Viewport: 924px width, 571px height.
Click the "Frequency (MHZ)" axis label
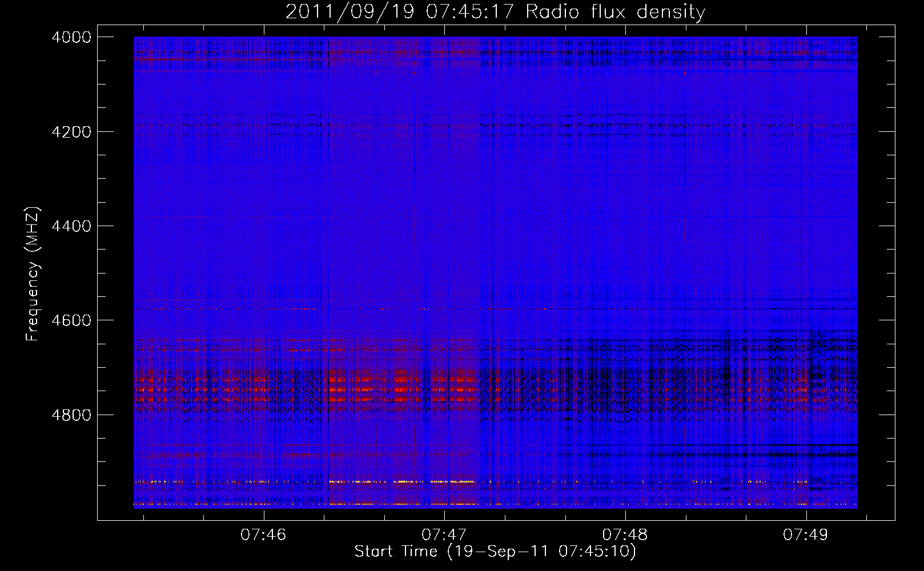pos(33,274)
